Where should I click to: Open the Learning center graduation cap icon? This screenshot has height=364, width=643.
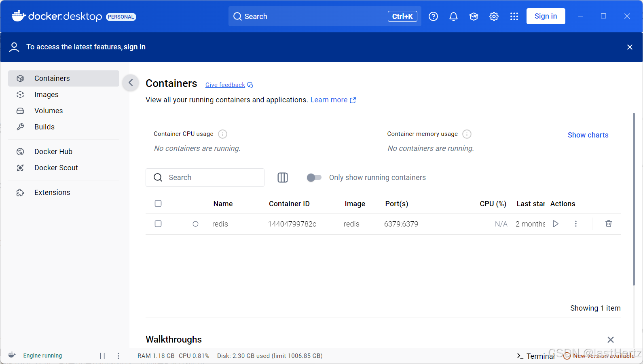click(474, 16)
